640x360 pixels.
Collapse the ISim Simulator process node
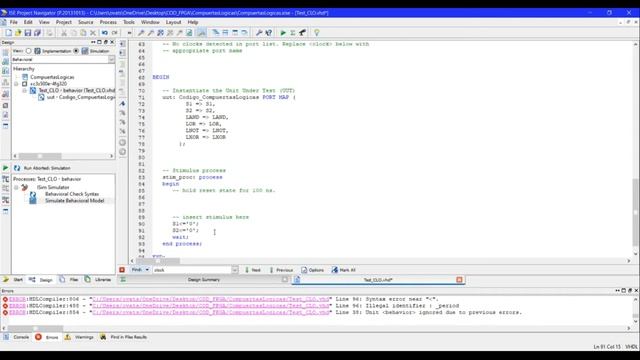click(16, 187)
